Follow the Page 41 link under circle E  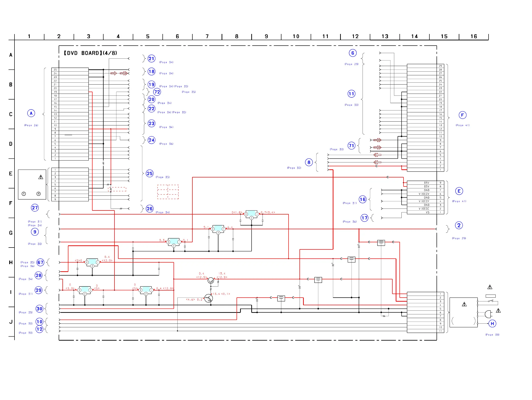pyautogui.click(x=459, y=201)
